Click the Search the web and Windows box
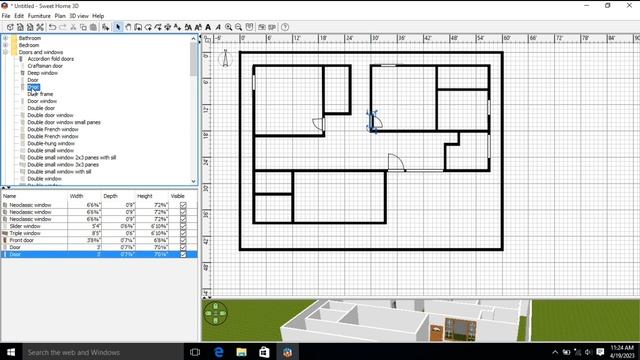Viewport: 640px width, 360px height. [103, 352]
